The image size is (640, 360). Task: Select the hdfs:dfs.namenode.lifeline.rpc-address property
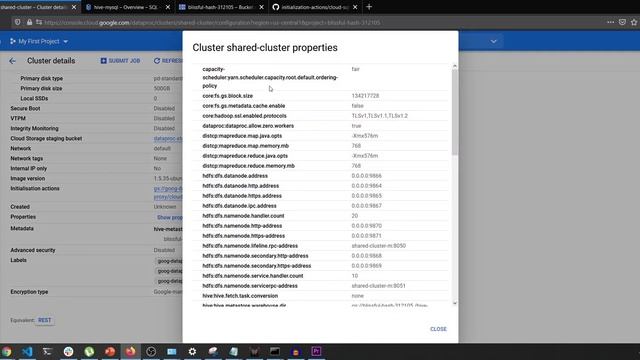coord(250,246)
